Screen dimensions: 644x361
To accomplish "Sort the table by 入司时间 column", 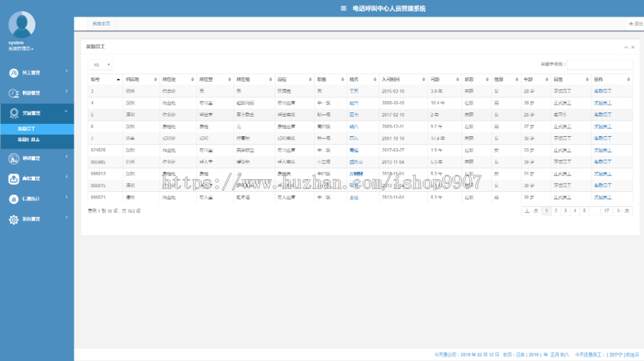I will pos(404,80).
